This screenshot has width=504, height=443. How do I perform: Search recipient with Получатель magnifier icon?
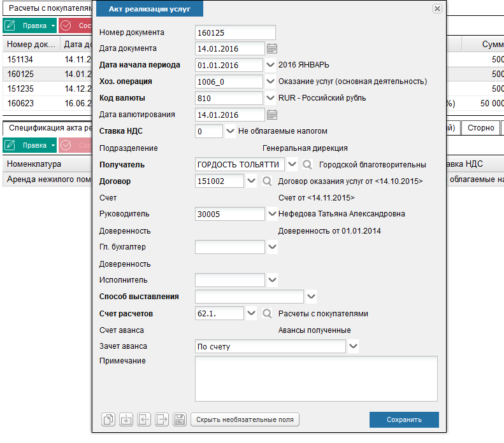click(x=307, y=165)
